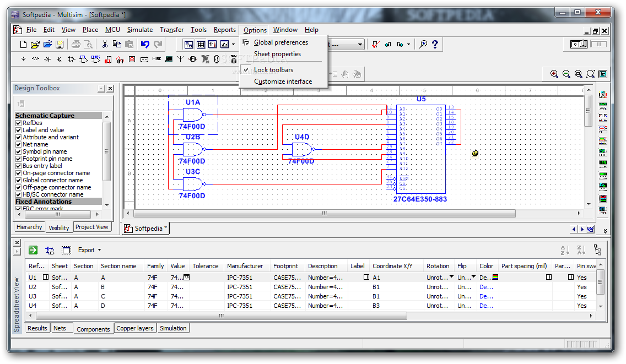The image size is (626, 364).
Task: Open the Grapher waveform icon
Action: [225, 44]
